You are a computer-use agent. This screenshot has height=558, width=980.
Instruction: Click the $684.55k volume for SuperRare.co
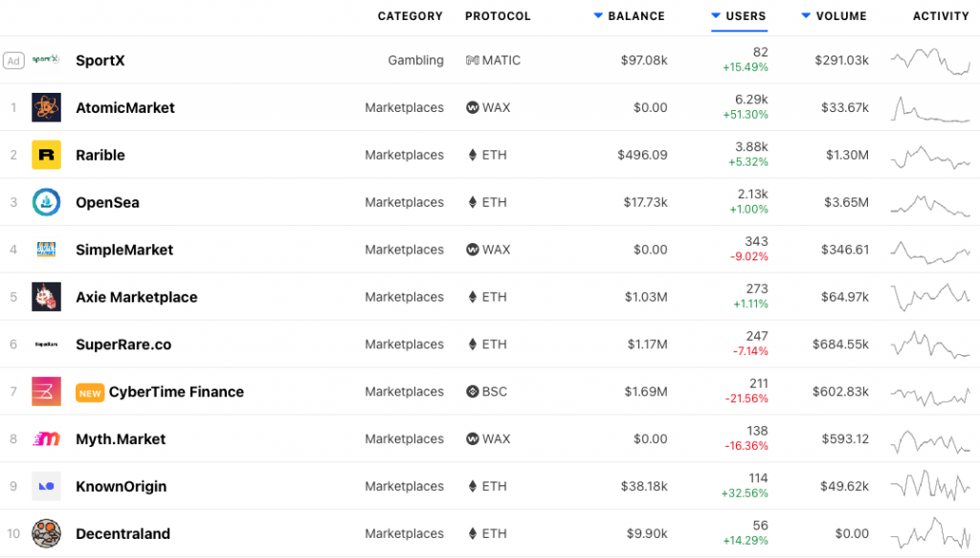tap(840, 345)
